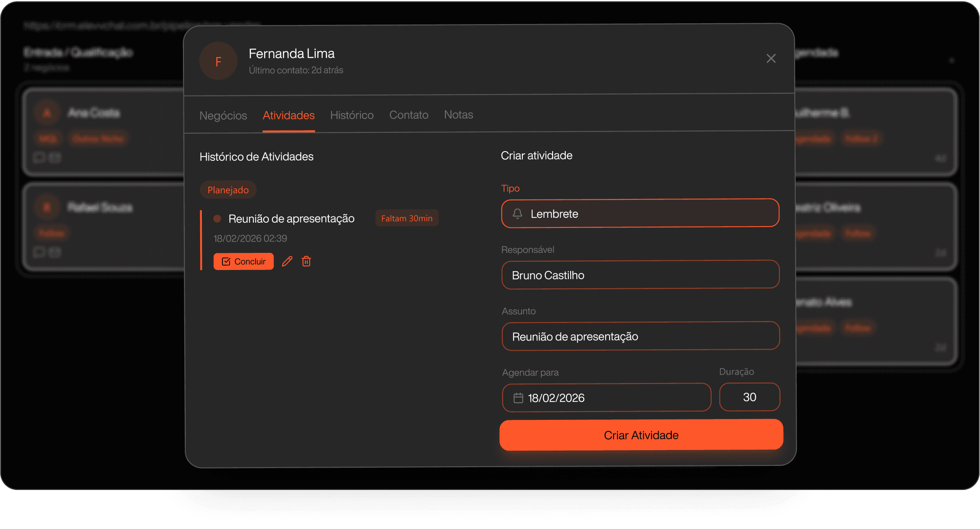This screenshot has width=980, height=529.
Task: Go to the Contato tab
Action: (x=409, y=115)
